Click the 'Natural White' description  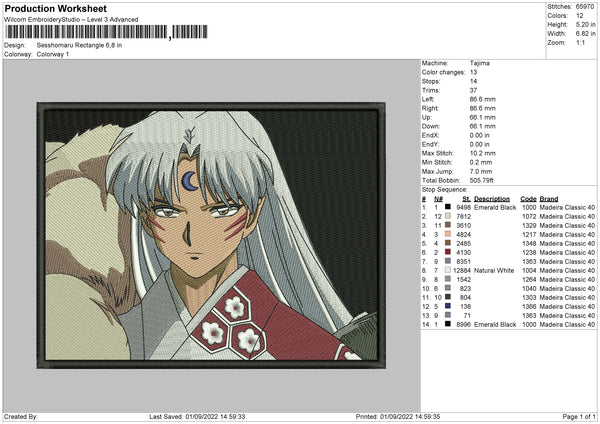(494, 271)
